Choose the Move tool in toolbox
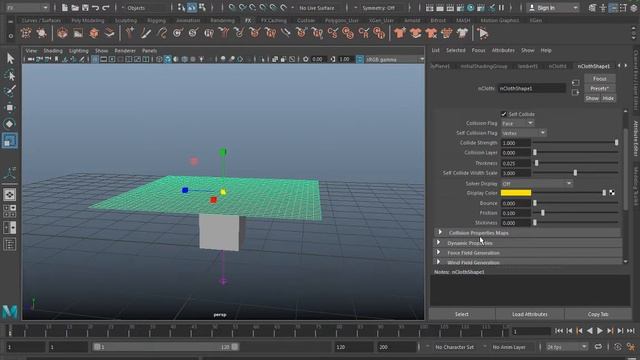The width and height of the screenshot is (640, 360). coord(10,107)
